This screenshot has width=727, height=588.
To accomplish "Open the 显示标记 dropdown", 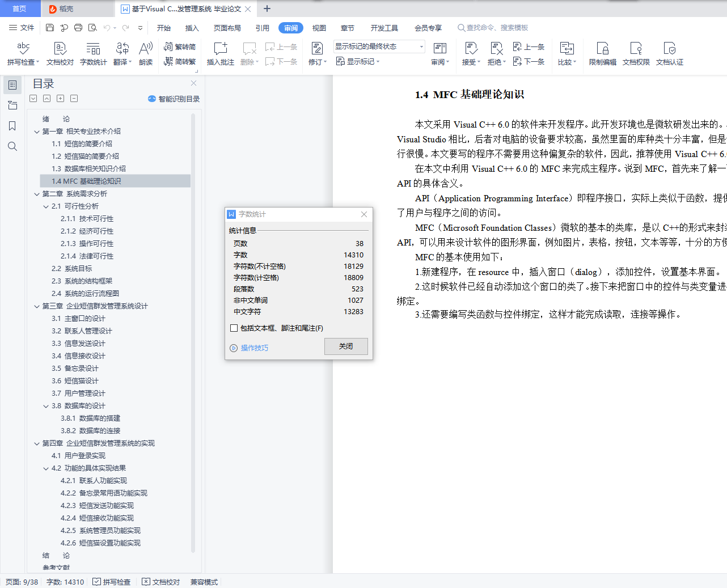I will tap(358, 61).
